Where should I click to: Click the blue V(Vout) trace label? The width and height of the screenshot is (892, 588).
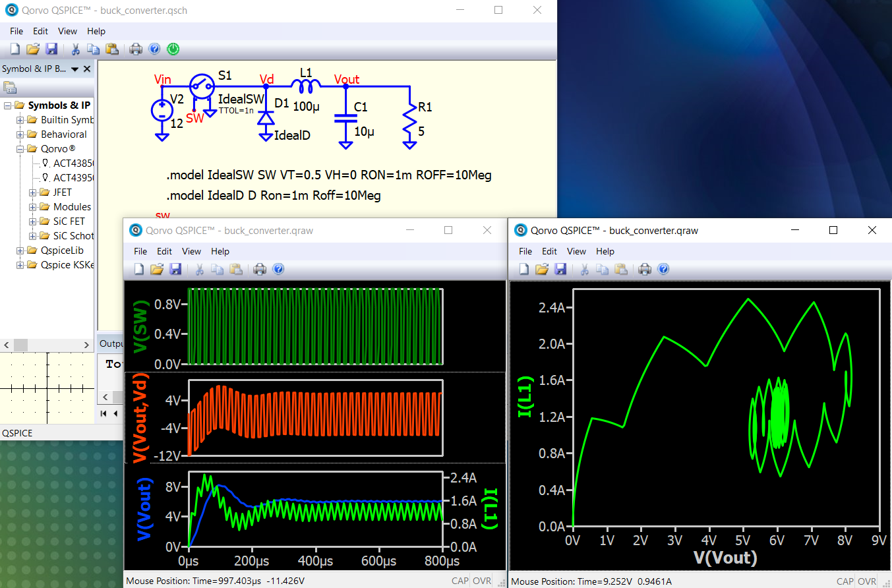(144, 509)
